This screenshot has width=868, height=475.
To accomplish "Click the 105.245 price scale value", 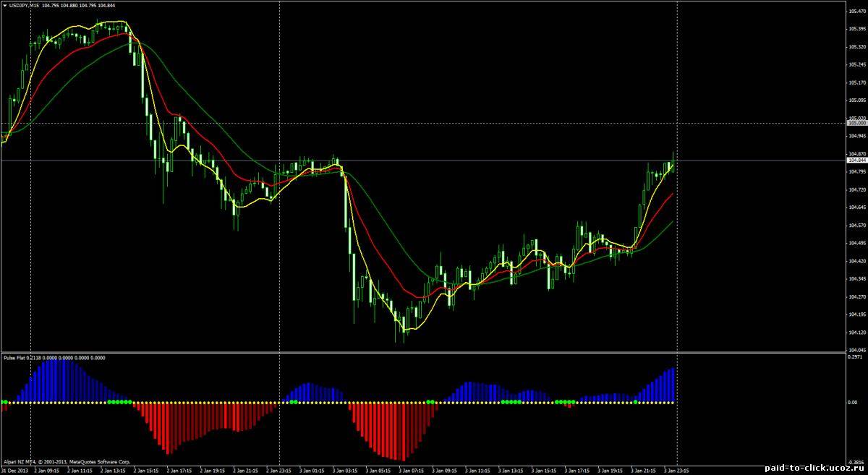I will pyautogui.click(x=856, y=65).
